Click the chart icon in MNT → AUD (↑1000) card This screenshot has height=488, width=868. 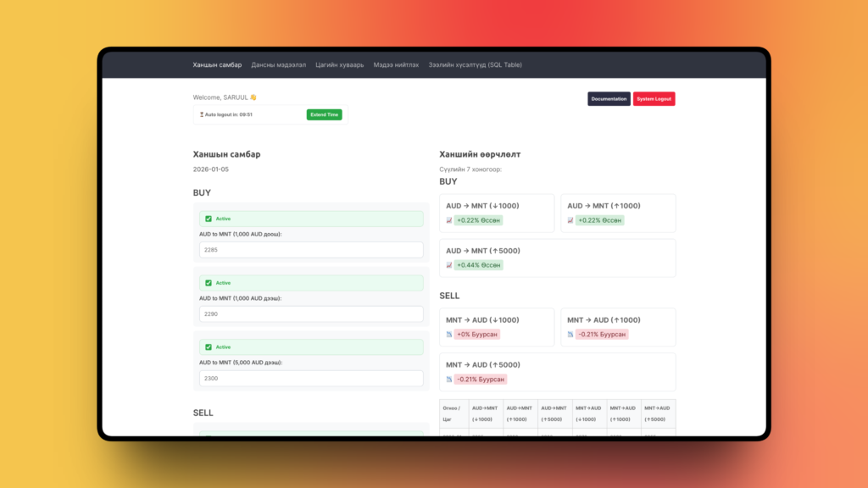coord(571,335)
